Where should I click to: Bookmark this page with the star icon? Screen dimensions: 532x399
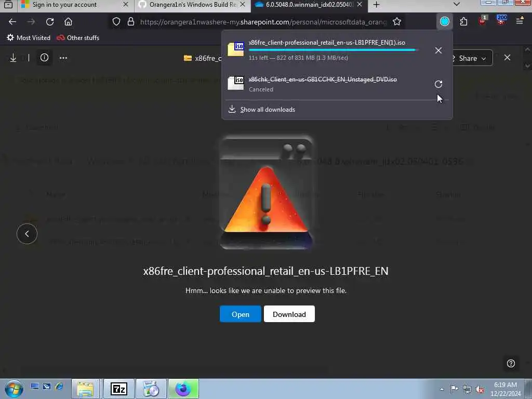tap(396, 22)
